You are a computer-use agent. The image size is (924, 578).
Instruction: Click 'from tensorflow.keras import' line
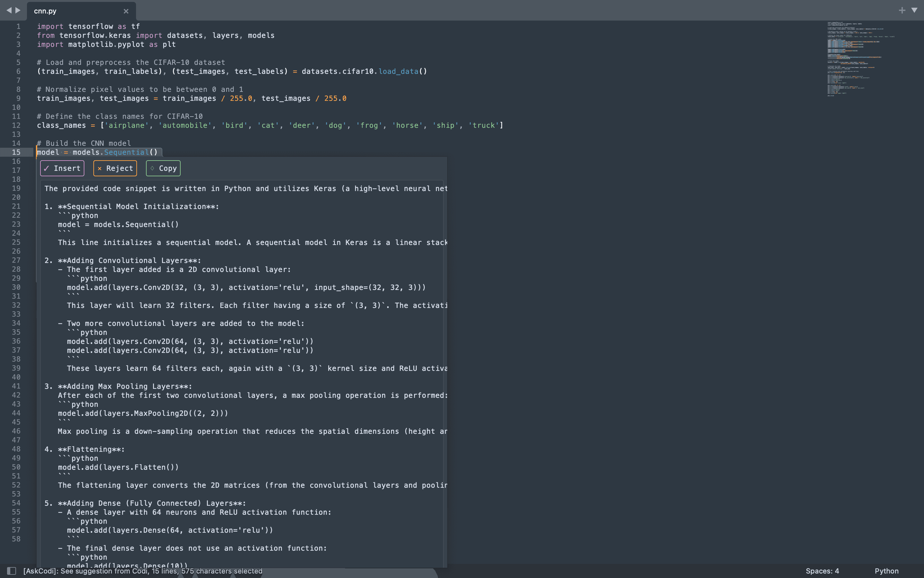pyautogui.click(x=156, y=36)
